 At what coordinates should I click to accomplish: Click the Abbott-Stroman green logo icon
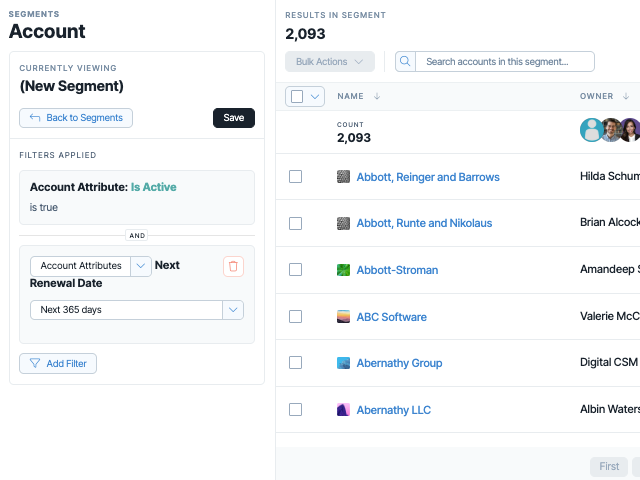[343, 270]
